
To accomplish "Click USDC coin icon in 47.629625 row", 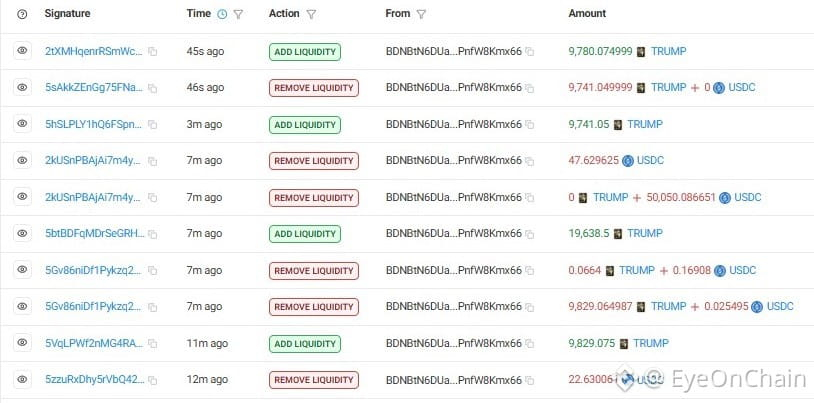I will [x=628, y=161].
